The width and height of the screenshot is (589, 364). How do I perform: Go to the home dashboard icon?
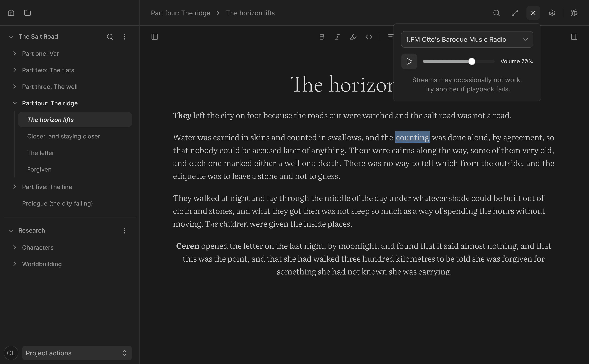[11, 13]
